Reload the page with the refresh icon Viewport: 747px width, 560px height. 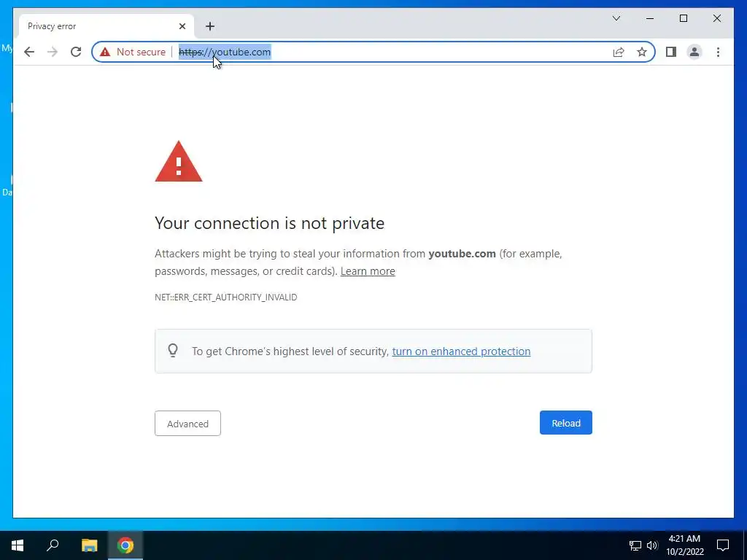[x=76, y=52]
